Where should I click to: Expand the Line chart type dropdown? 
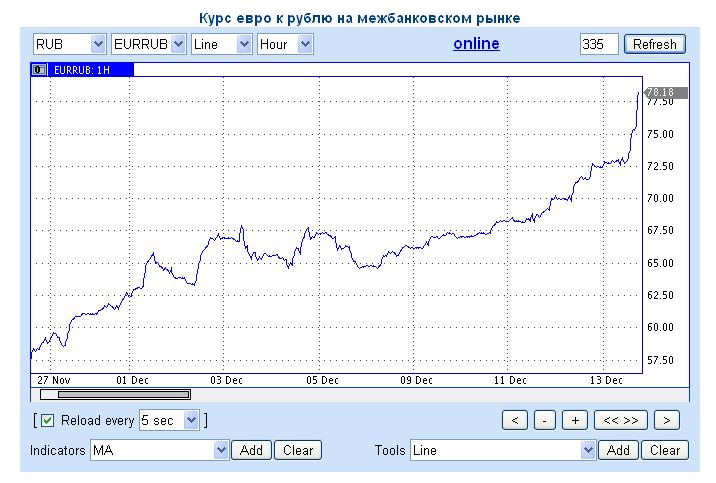pos(221,44)
